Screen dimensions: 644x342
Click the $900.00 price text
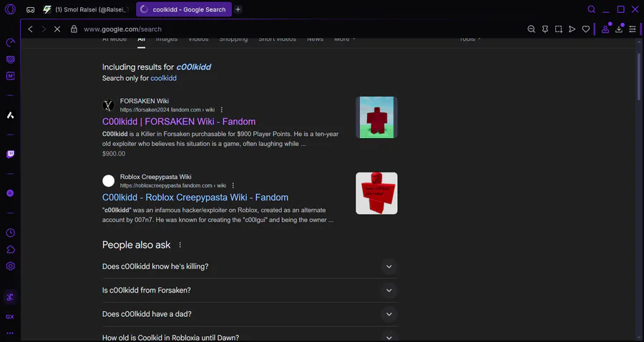[114, 154]
